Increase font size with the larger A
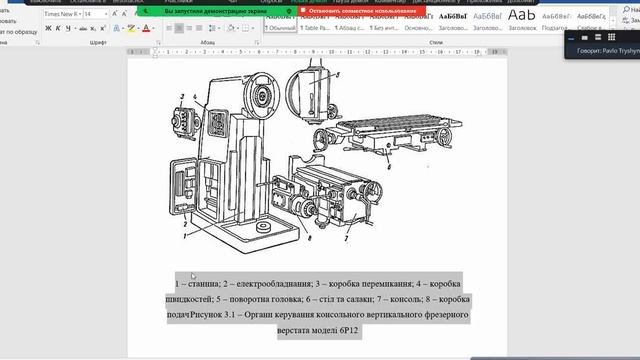The height and width of the screenshot is (360, 640). pyautogui.click(x=115, y=14)
